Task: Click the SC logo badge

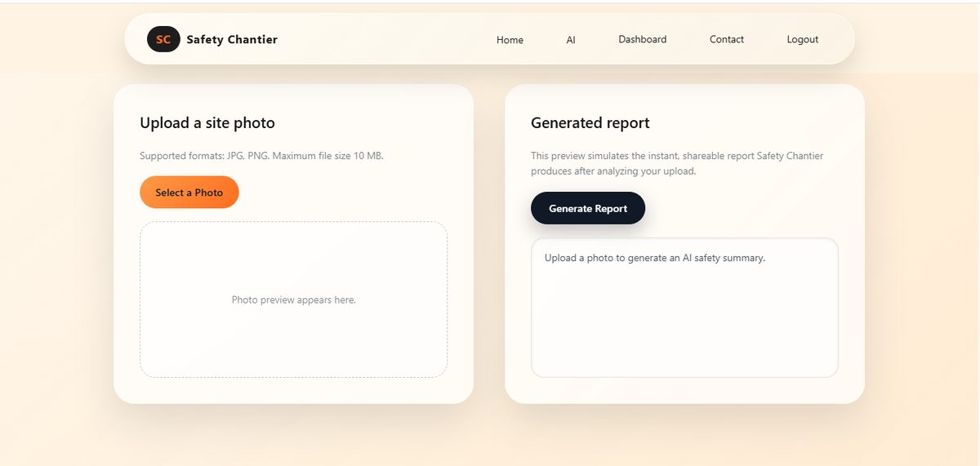Action: (163, 39)
